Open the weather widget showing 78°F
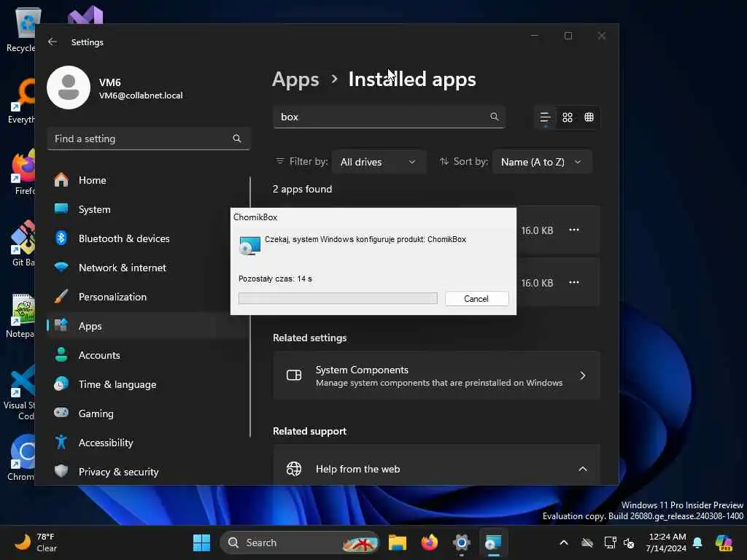Image resolution: width=747 pixels, height=560 pixels. point(35,542)
